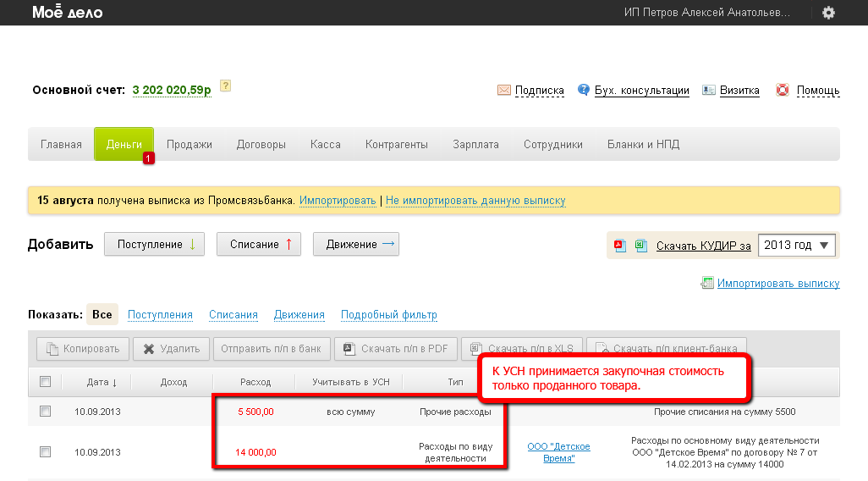The height and width of the screenshot is (481, 868).
Task: Open the Контрагенты tab
Action: [x=397, y=144]
